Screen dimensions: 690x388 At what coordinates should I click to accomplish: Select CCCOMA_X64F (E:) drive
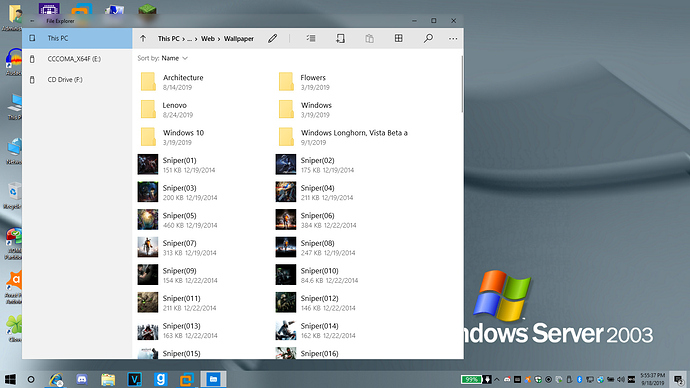pos(77,59)
